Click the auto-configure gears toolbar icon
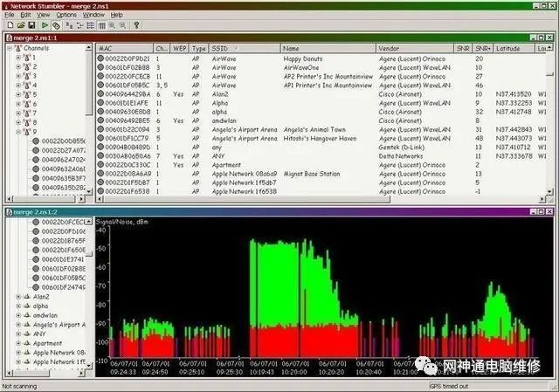The image size is (559, 392). [x=56, y=25]
